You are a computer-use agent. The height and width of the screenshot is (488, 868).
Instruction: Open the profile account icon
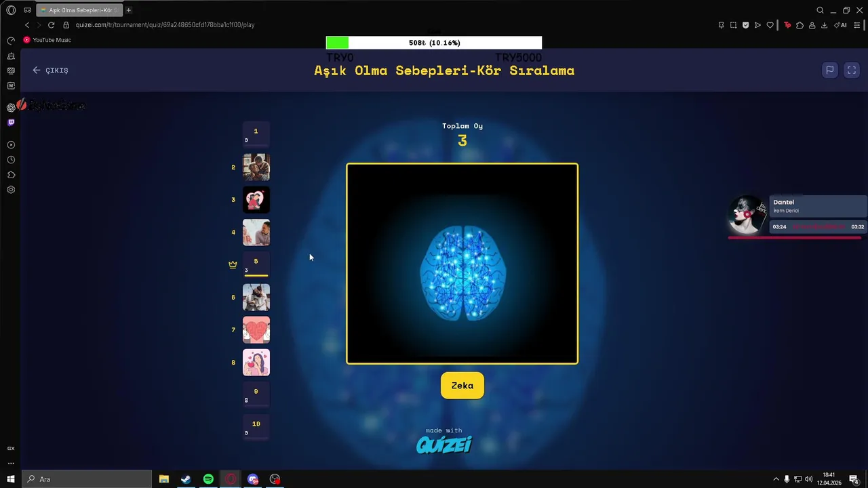(812, 25)
